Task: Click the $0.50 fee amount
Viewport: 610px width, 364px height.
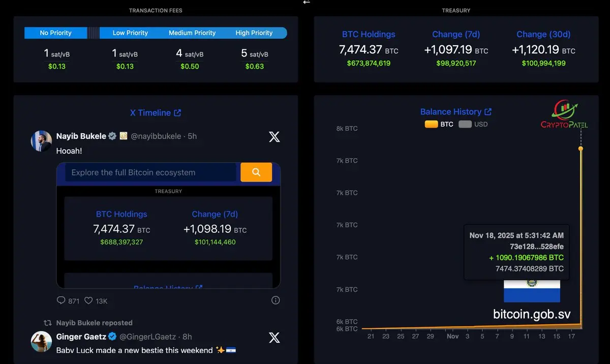Action: click(x=190, y=67)
